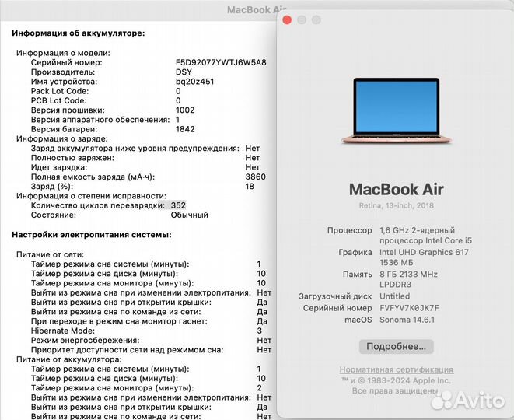Open the Нормативная сертификация link

(396, 369)
